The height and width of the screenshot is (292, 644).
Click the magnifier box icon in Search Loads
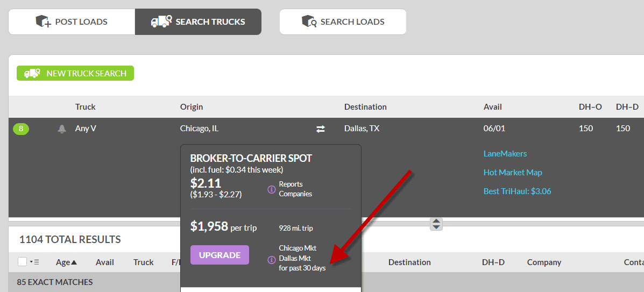click(x=309, y=22)
